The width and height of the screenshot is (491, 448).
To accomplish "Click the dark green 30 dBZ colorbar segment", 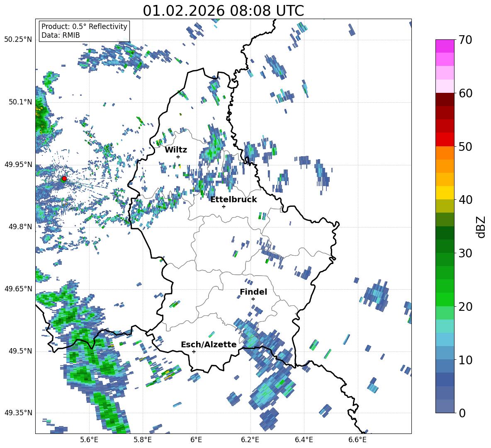I will [x=445, y=259].
